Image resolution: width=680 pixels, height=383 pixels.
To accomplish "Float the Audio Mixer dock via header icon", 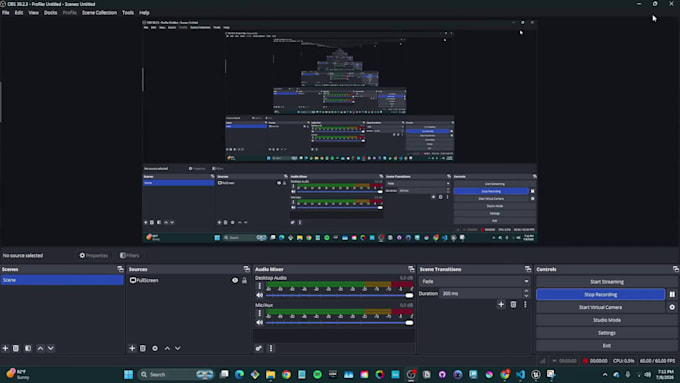I will pos(411,269).
